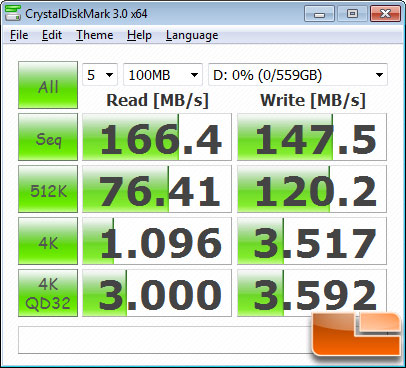This screenshot has width=406, height=368.
Task: Start the 4K QD32 test
Action: click(48, 293)
